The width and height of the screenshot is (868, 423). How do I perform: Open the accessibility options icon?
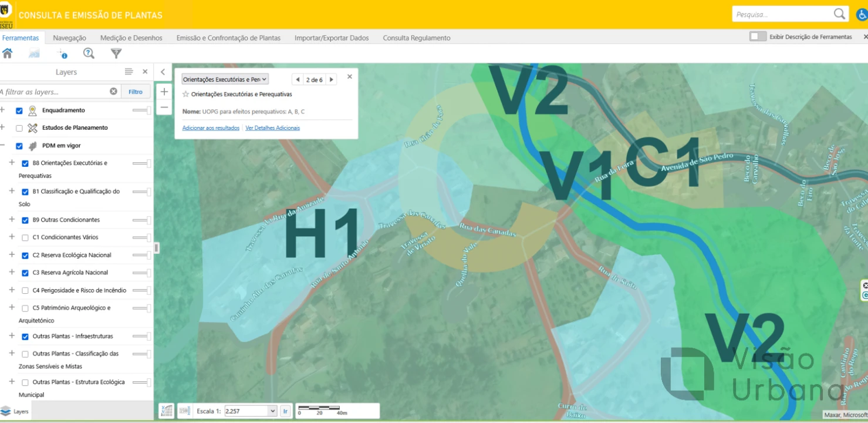click(x=862, y=14)
